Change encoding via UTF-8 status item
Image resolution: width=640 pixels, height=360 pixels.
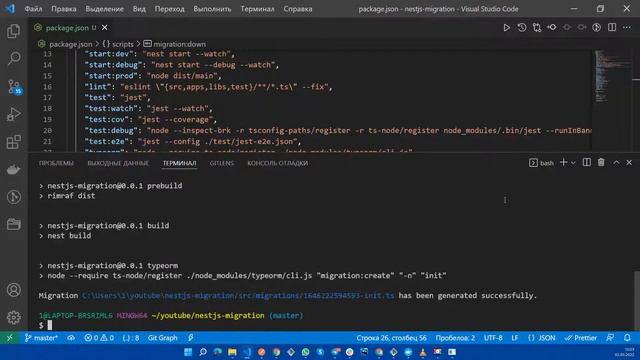point(493,338)
